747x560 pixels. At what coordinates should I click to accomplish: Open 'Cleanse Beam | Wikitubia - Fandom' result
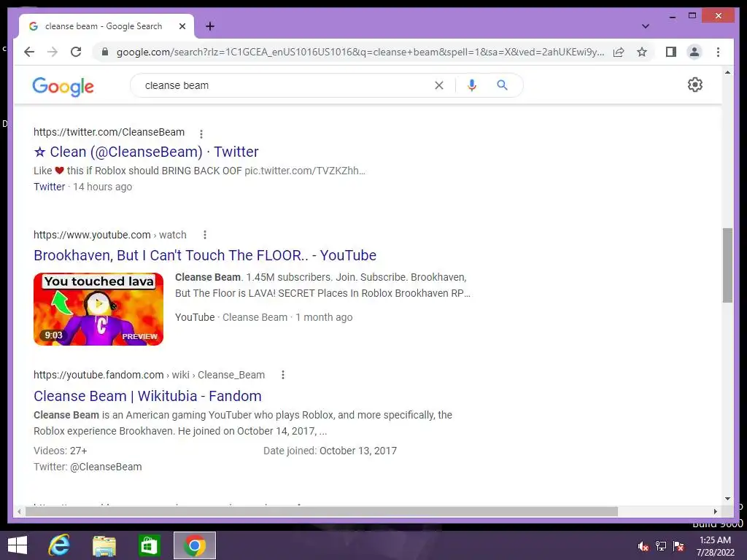click(x=147, y=396)
